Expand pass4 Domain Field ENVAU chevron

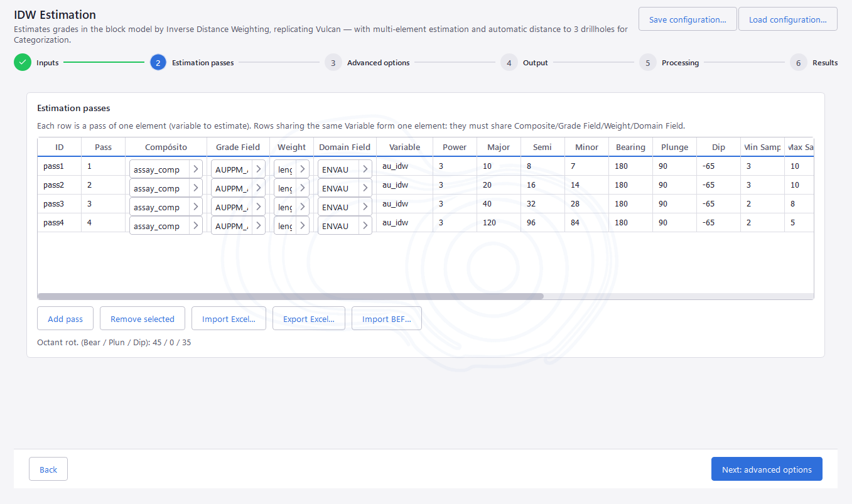pyautogui.click(x=365, y=226)
